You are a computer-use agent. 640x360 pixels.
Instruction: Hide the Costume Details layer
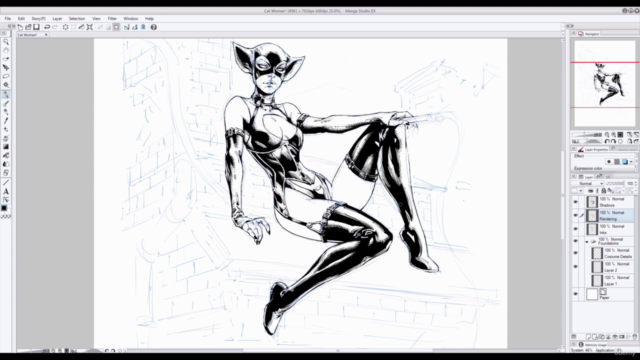click(576, 253)
